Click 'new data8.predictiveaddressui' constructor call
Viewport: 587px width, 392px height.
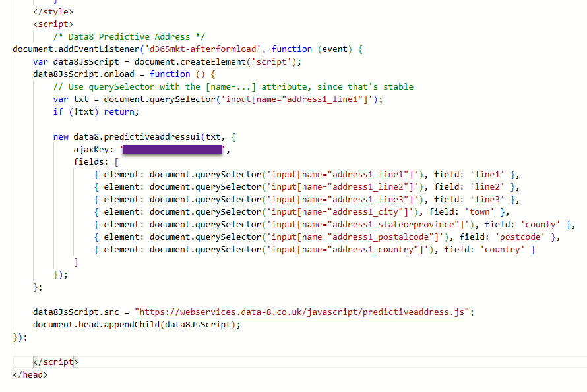tap(139, 137)
